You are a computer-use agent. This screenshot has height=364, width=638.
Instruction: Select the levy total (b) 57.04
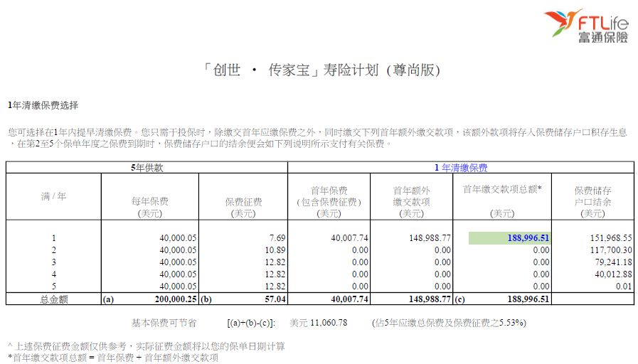point(275,299)
